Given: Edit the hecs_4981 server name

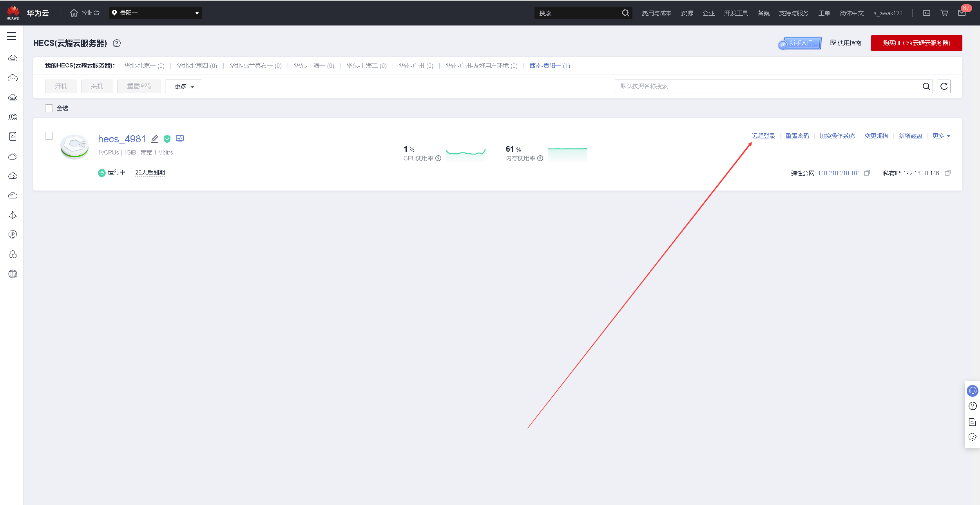Looking at the screenshot, I should [x=154, y=139].
